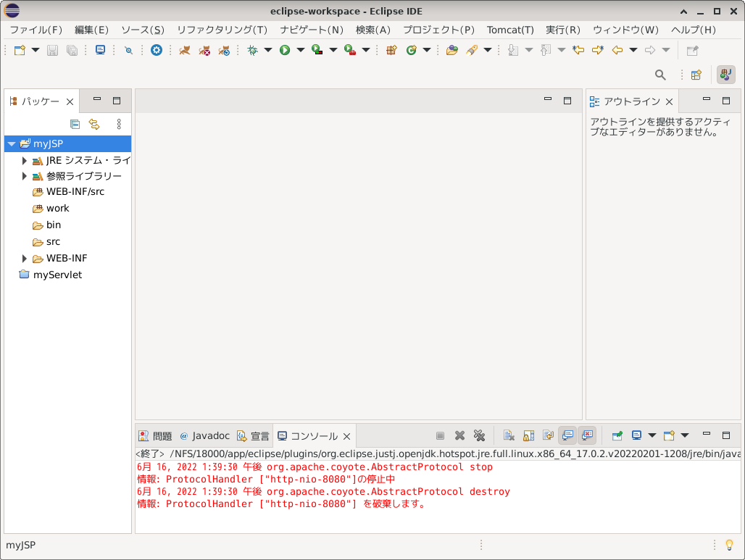Toggle Word Wrap in console
The width and height of the screenshot is (745, 560).
[548, 435]
